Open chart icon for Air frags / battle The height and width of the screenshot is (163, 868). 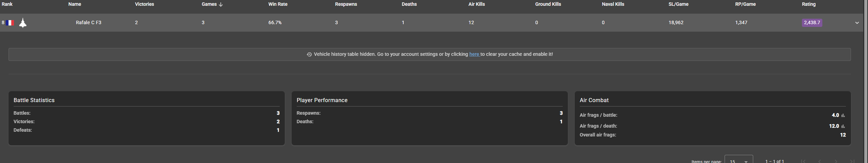click(843, 116)
